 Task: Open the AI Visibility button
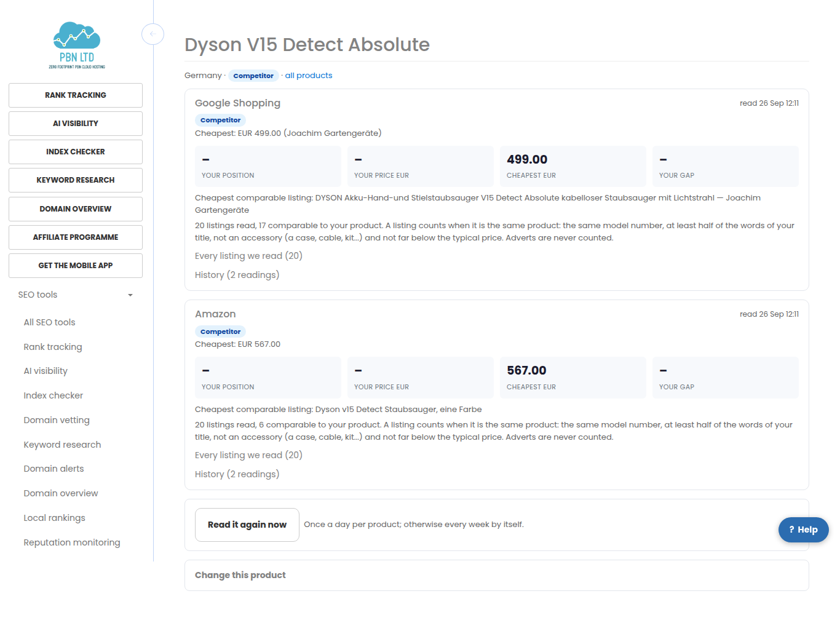click(76, 124)
